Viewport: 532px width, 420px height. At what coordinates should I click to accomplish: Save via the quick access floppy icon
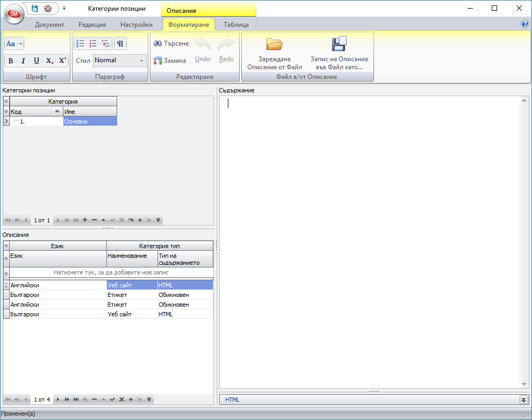point(34,9)
